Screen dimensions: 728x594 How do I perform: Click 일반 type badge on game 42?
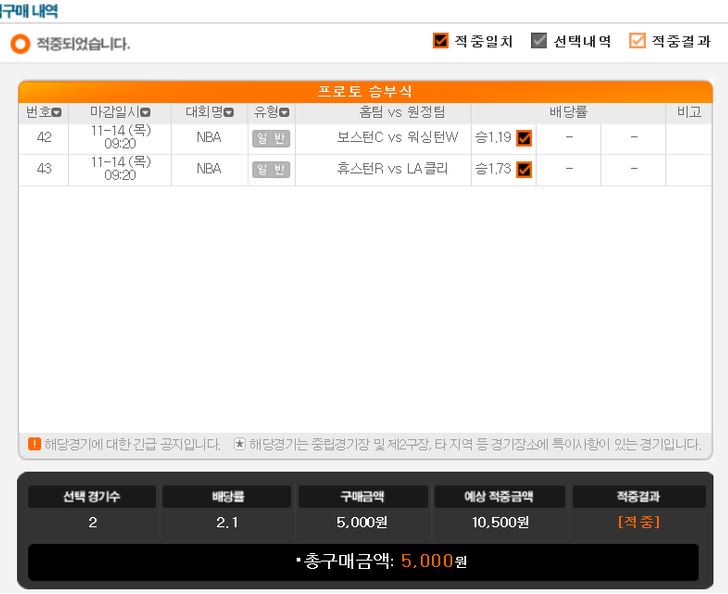point(271,138)
